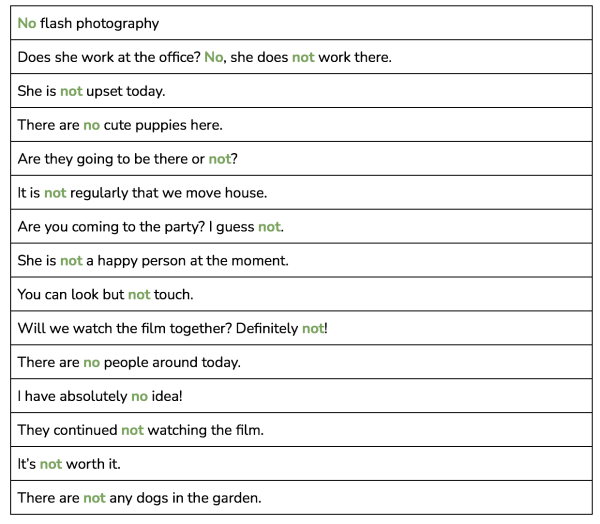
Task: Click 'She is not upset today.' row
Action: [301, 91]
